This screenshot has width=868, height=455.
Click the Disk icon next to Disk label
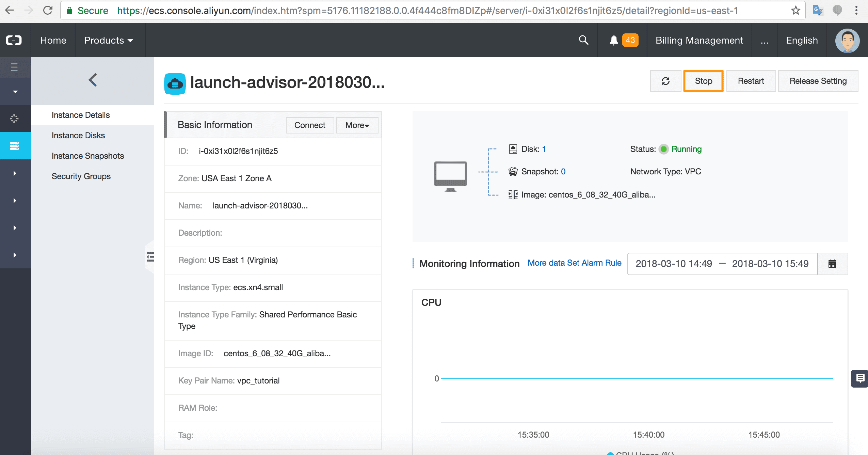[x=513, y=149]
